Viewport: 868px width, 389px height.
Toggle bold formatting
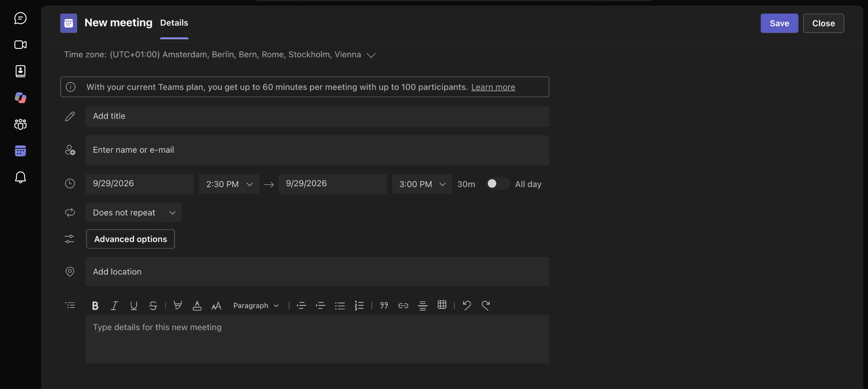pos(95,305)
